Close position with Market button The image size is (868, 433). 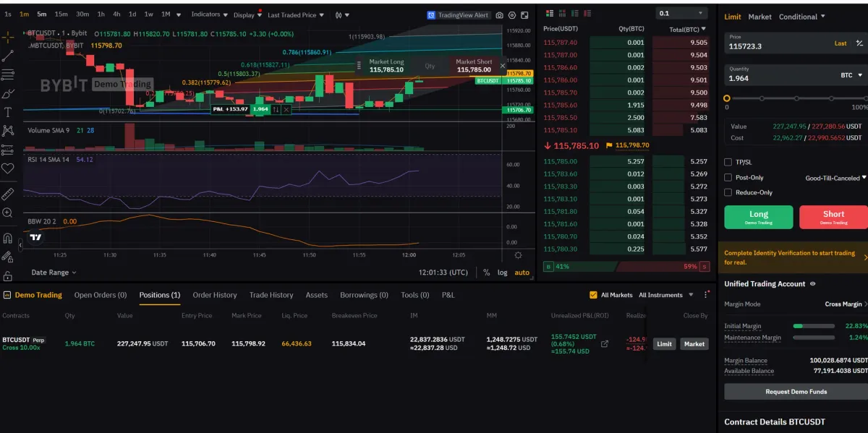(694, 344)
